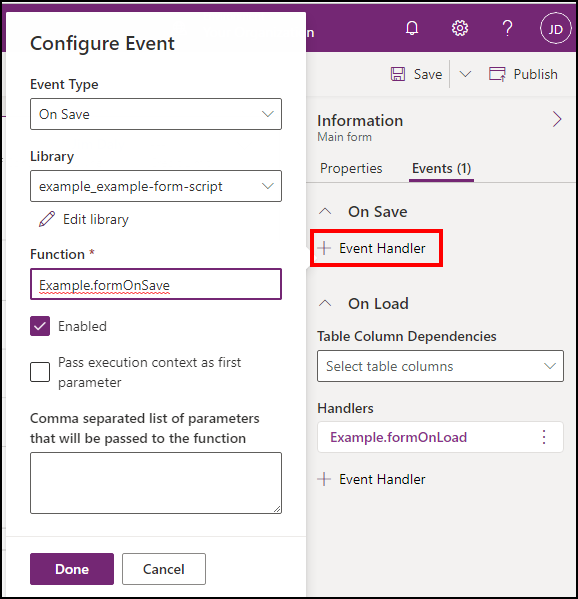578x599 pixels.
Task: Check Pass execution context as first parameter
Action: 40,372
